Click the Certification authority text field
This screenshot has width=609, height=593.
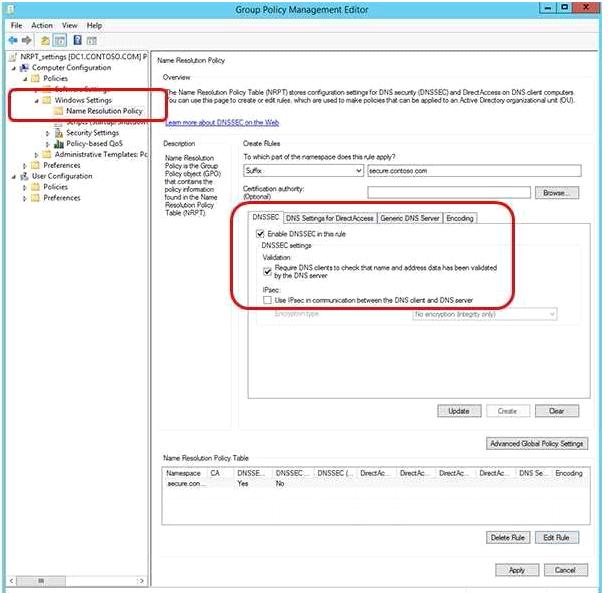tap(449, 193)
